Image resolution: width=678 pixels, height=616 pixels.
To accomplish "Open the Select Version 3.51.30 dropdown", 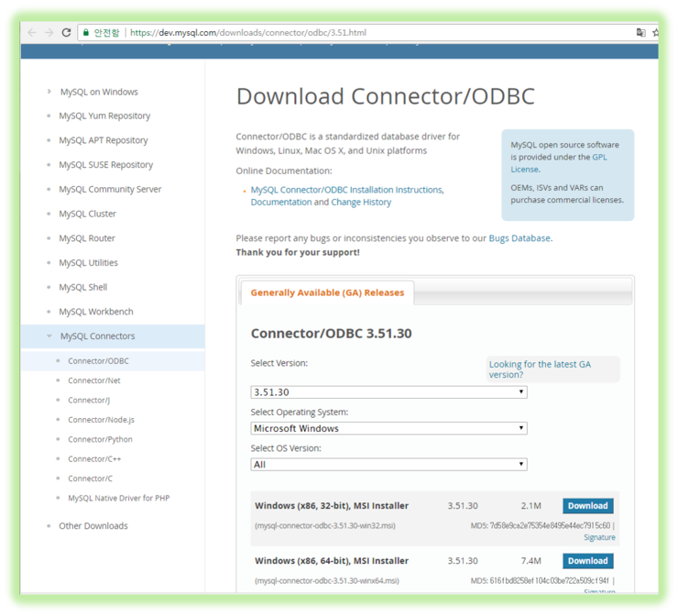I will tap(388, 392).
